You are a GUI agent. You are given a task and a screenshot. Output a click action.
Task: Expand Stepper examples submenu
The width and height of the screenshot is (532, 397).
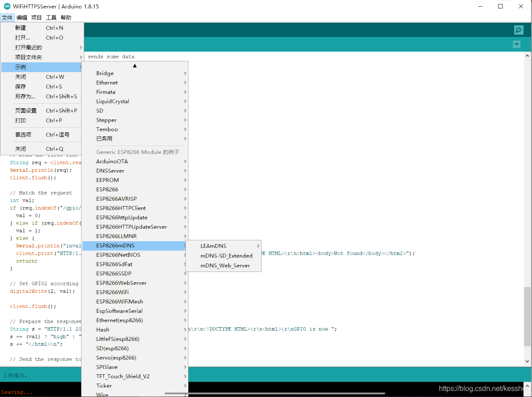135,120
